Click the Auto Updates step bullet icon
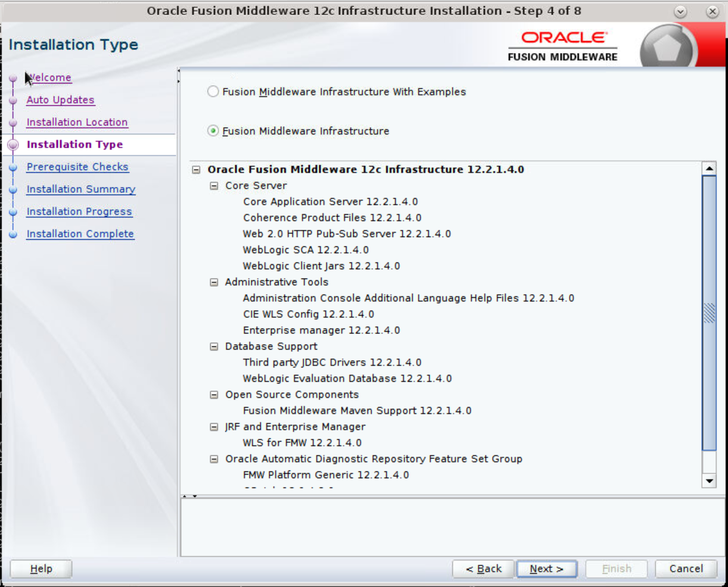Screen dimensions: 728x587 13,101
